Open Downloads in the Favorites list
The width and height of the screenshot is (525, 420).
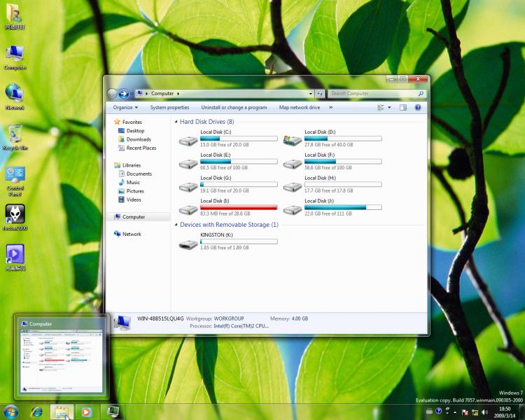point(139,139)
